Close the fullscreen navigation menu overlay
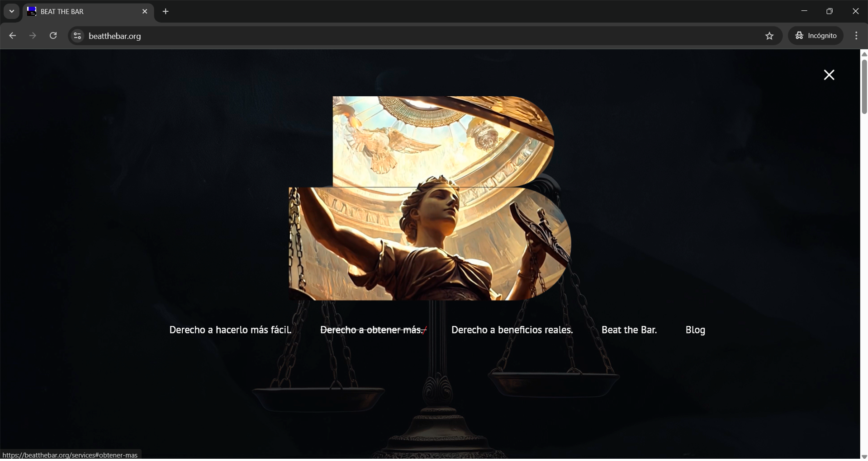Image resolution: width=868 pixels, height=461 pixels. [x=829, y=75]
